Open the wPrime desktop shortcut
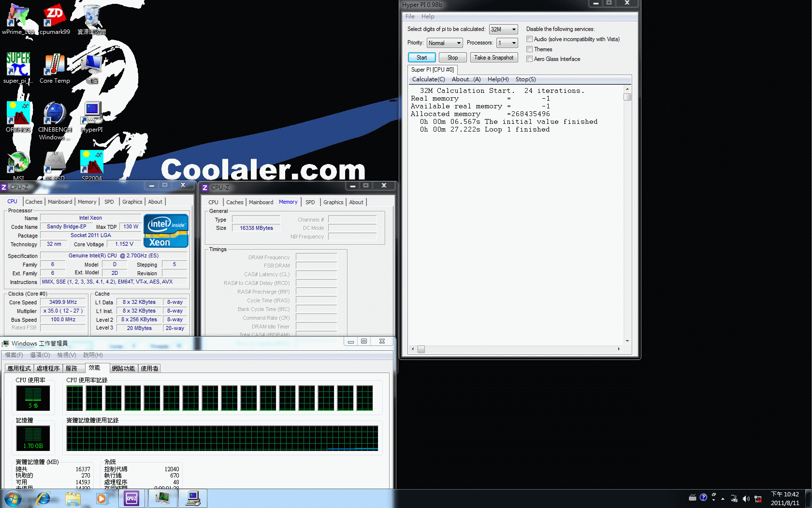812x508 pixels. click(18, 18)
